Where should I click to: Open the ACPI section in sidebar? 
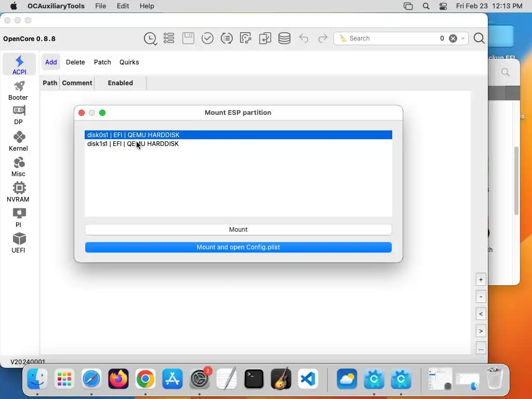click(19, 64)
